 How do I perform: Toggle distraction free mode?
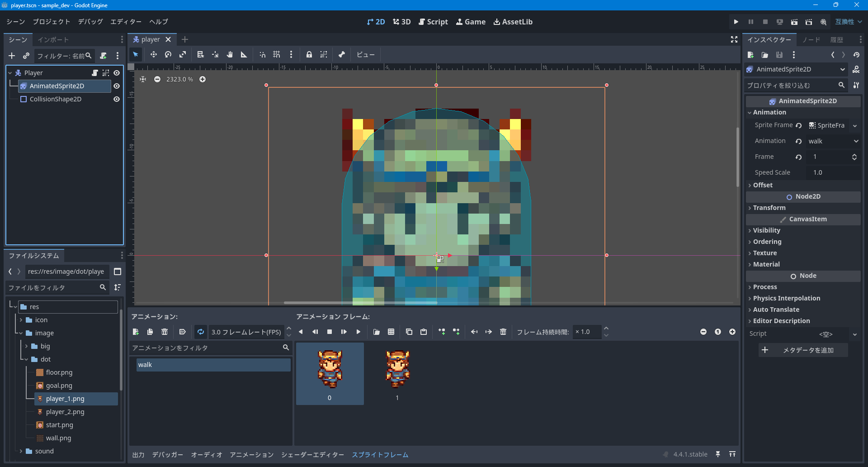(x=734, y=40)
